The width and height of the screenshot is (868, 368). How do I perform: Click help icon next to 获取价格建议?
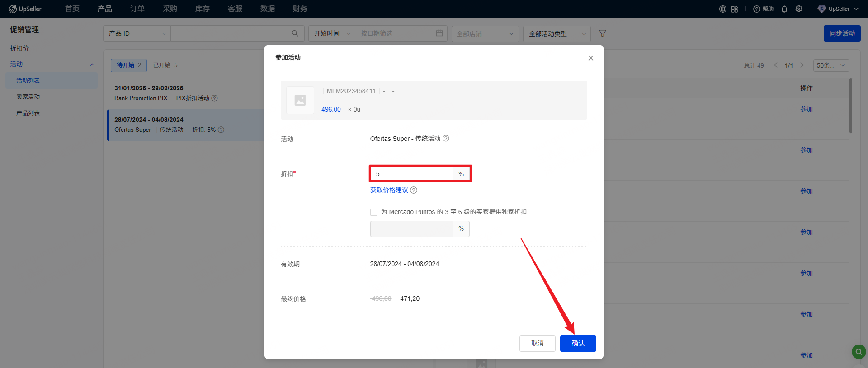[x=414, y=190]
